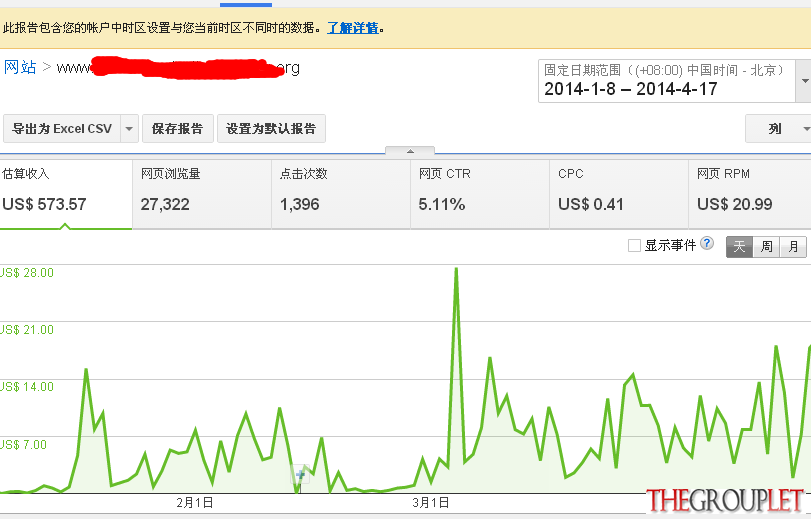The height and width of the screenshot is (519, 811).
Task: Collapse the metrics panel with the arrow
Action: click(x=410, y=151)
